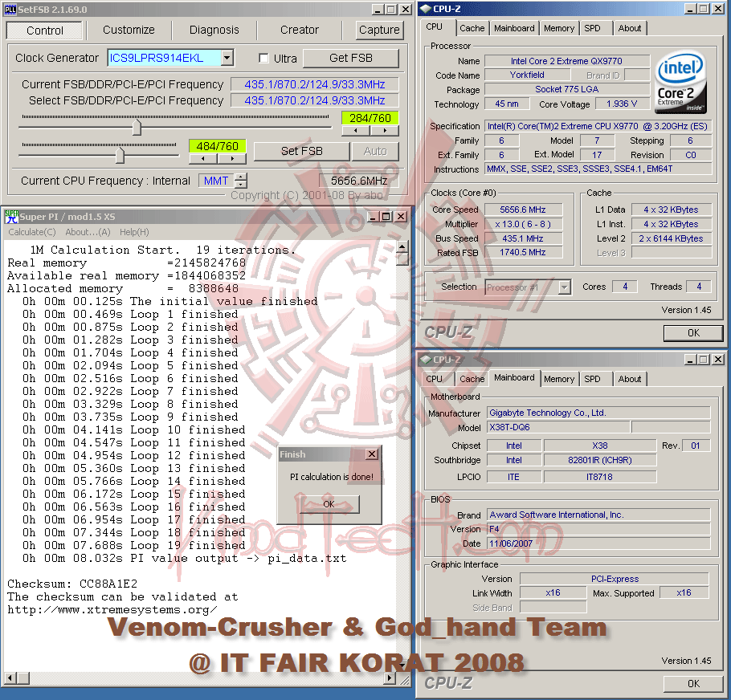The height and width of the screenshot is (700, 731).
Task: Switch to Customize tab in SetFSB
Action: [129, 30]
